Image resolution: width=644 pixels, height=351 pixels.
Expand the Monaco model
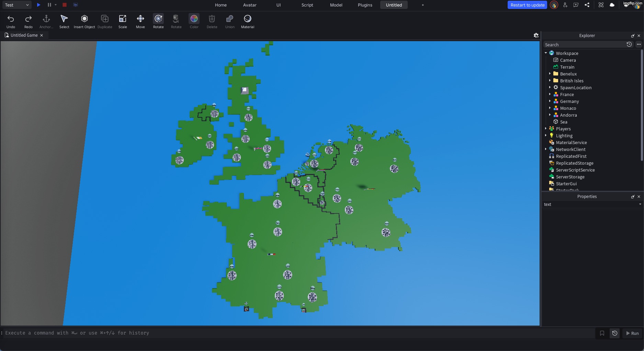[x=550, y=108]
